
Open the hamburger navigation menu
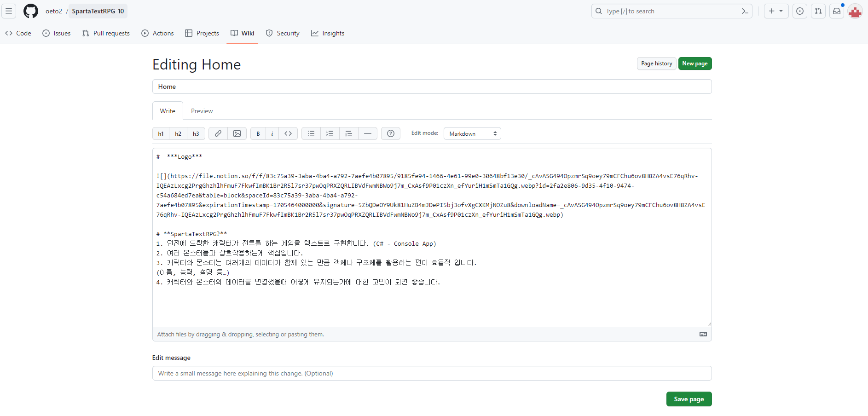[9, 11]
